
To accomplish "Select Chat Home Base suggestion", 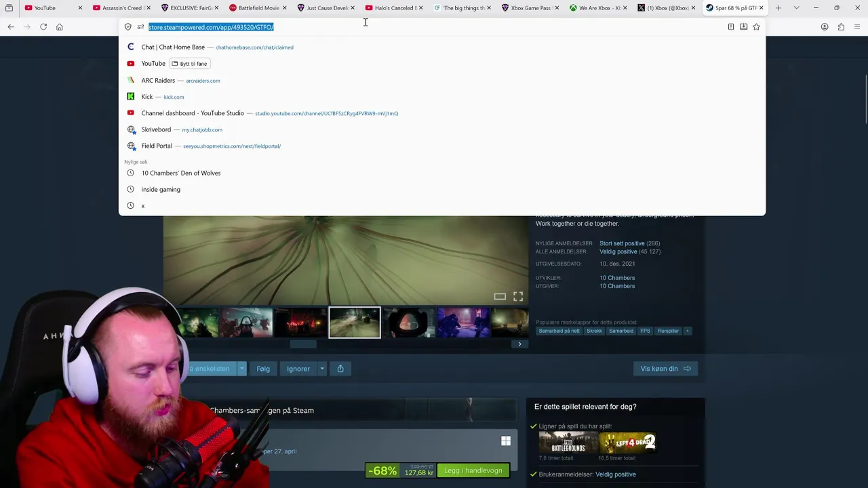I will point(442,47).
